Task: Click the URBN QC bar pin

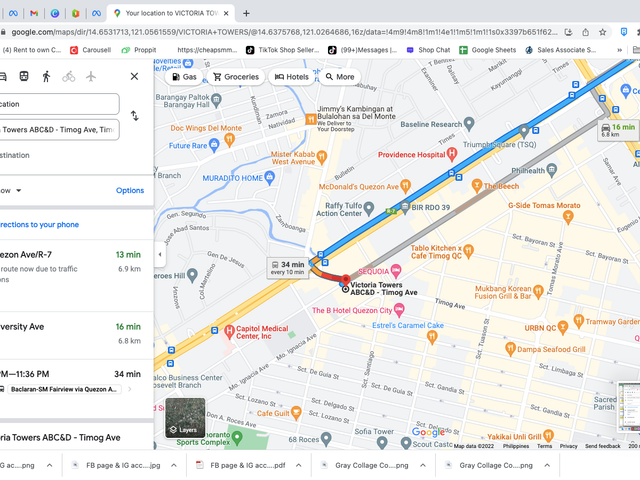Action: coord(563,327)
